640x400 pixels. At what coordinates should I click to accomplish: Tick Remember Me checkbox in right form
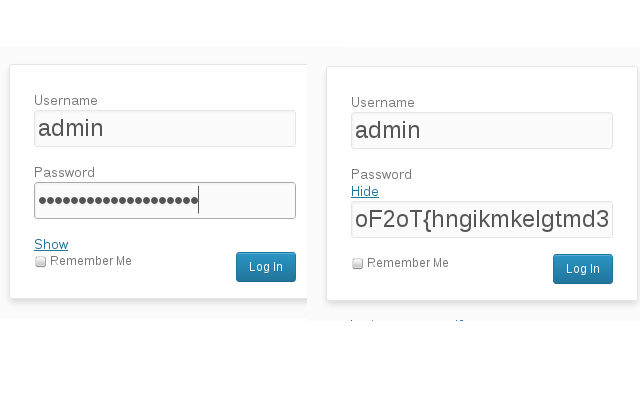click(x=358, y=264)
